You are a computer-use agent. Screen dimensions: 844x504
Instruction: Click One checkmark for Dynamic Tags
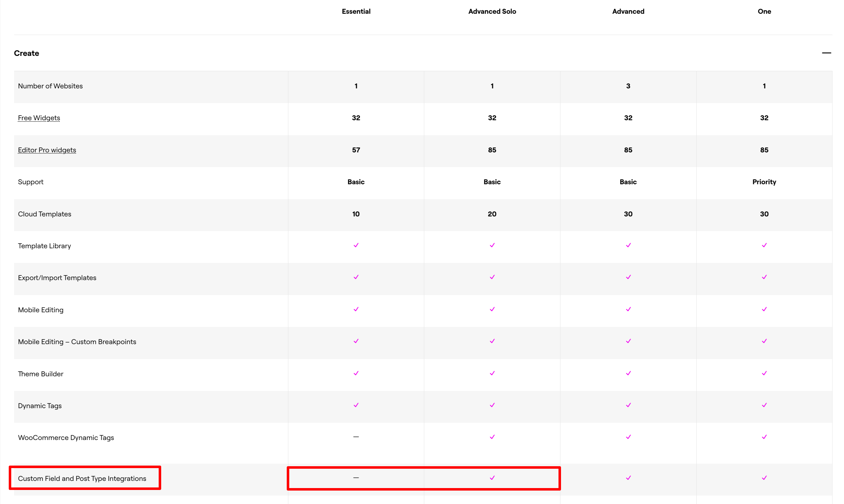pyautogui.click(x=764, y=405)
